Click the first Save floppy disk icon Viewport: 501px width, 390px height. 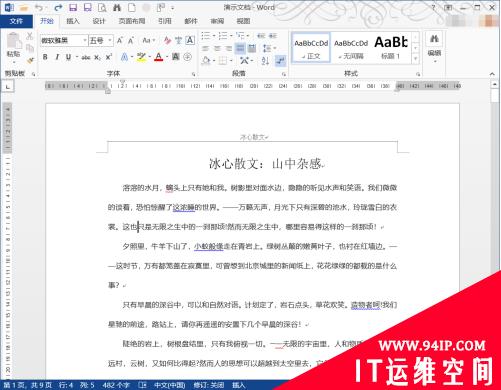pyautogui.click(x=73, y=7)
